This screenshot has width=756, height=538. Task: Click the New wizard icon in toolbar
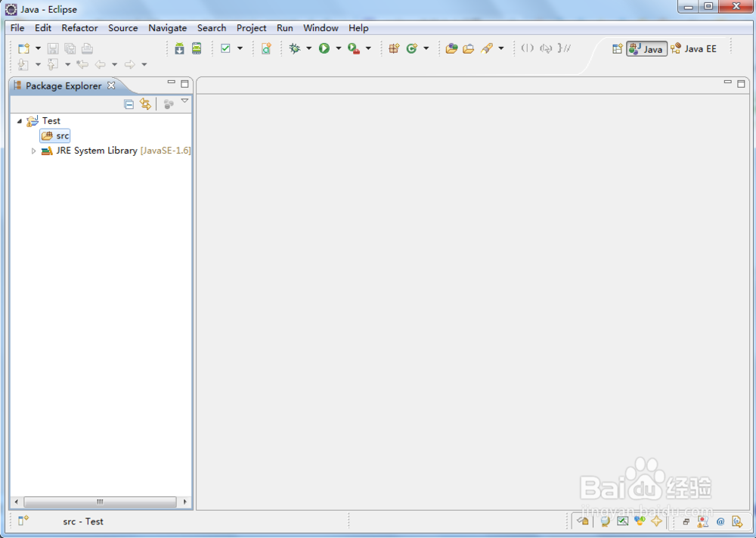click(x=23, y=48)
